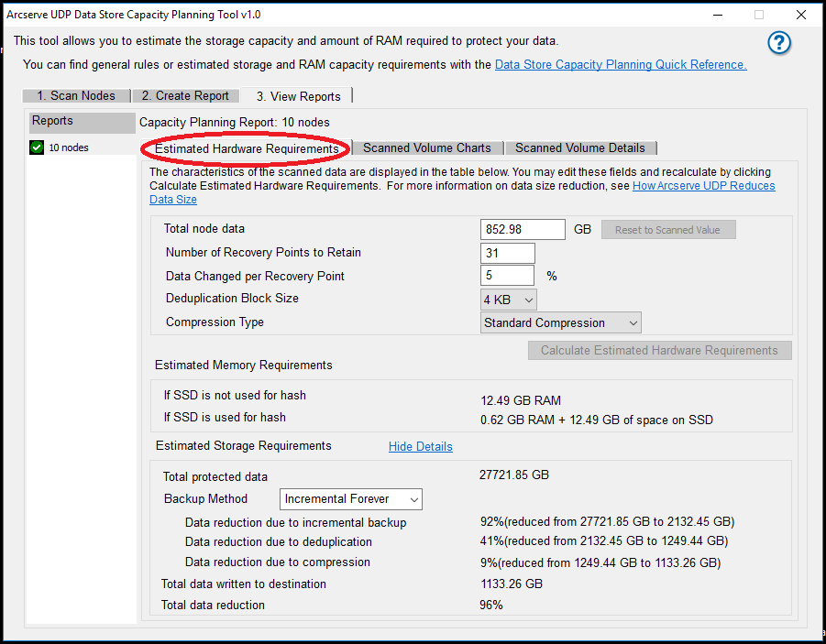The image size is (826, 644).
Task: Click the Hide Details link
Action: [421, 446]
